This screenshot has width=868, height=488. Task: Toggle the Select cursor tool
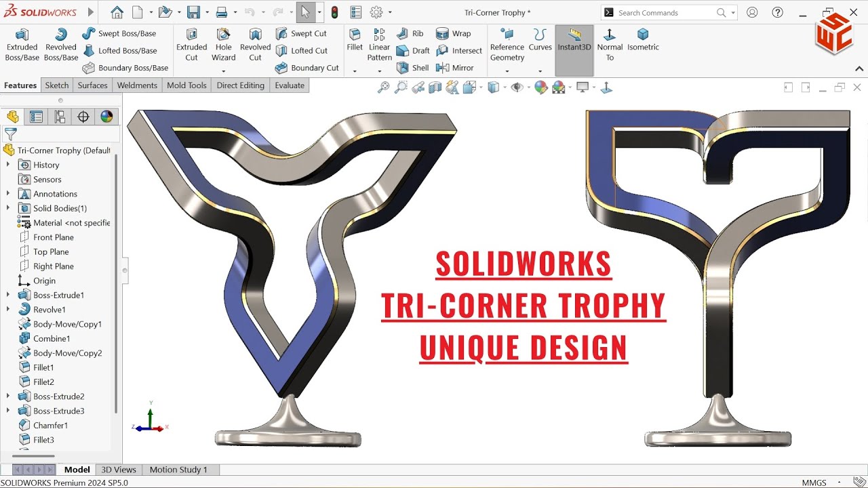tap(305, 12)
